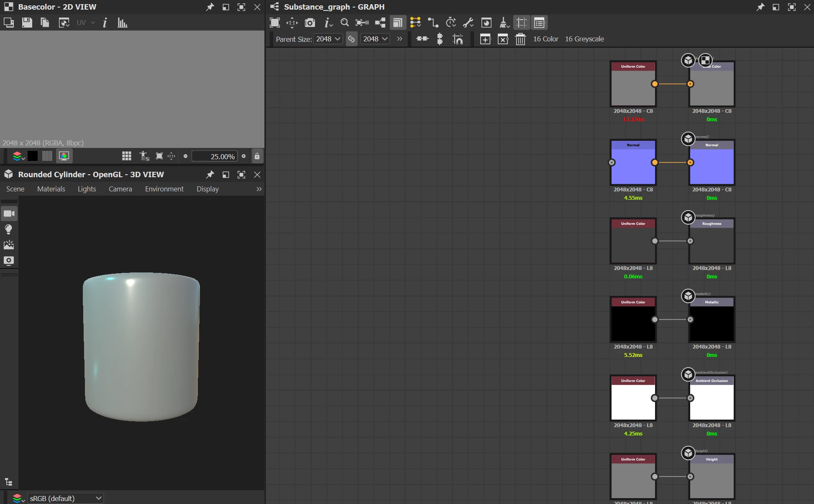Open the parent size width 2048 dropdown
Image resolution: width=814 pixels, height=504 pixels.
pos(328,39)
